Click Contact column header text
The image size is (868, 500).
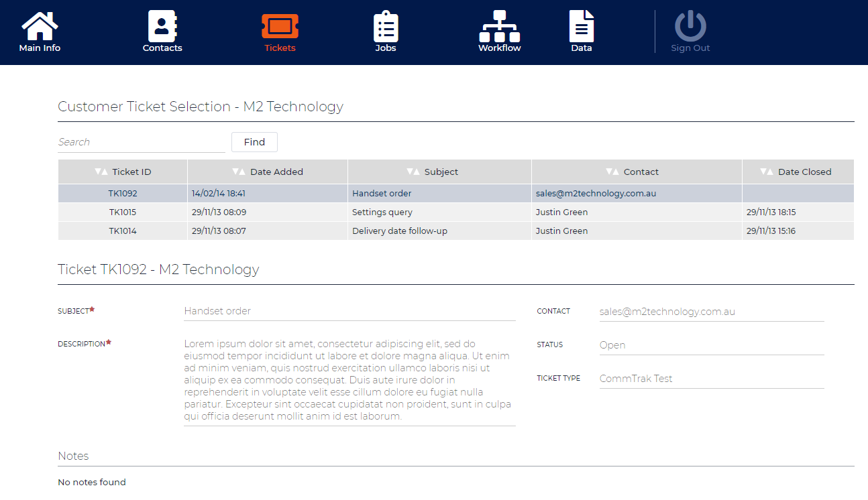tap(641, 172)
